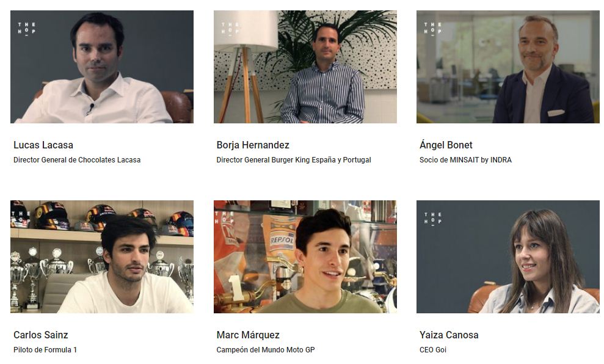The height and width of the screenshot is (364, 604).
Task: Open Carlos Sainz video thumbnail
Action: click(x=102, y=257)
